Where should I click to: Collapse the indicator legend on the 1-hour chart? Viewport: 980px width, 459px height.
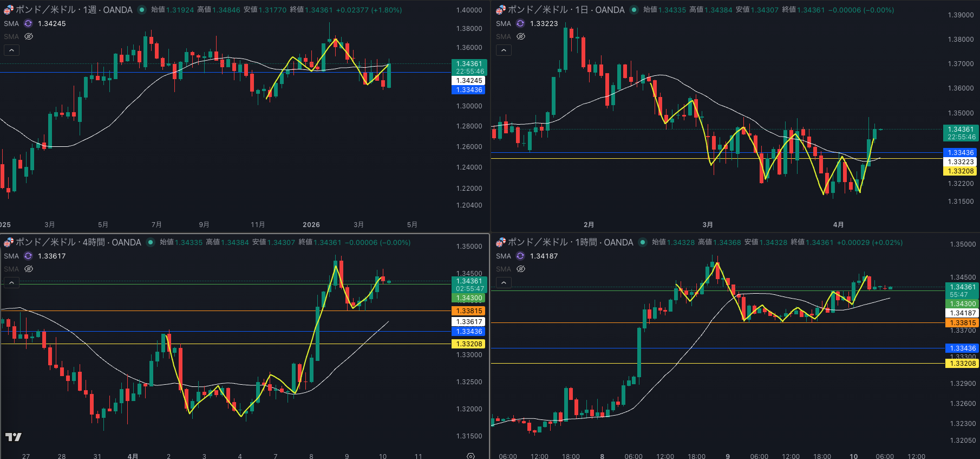[504, 282]
